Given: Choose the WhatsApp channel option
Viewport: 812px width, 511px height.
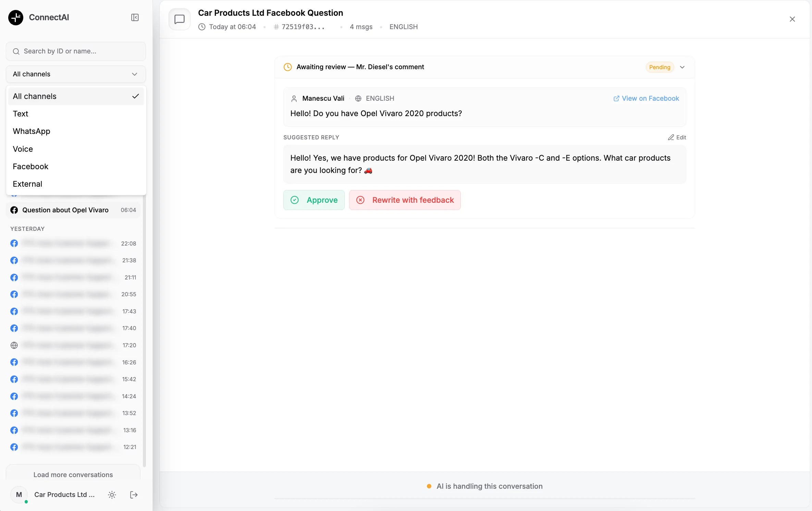Looking at the screenshot, I should coord(76,131).
